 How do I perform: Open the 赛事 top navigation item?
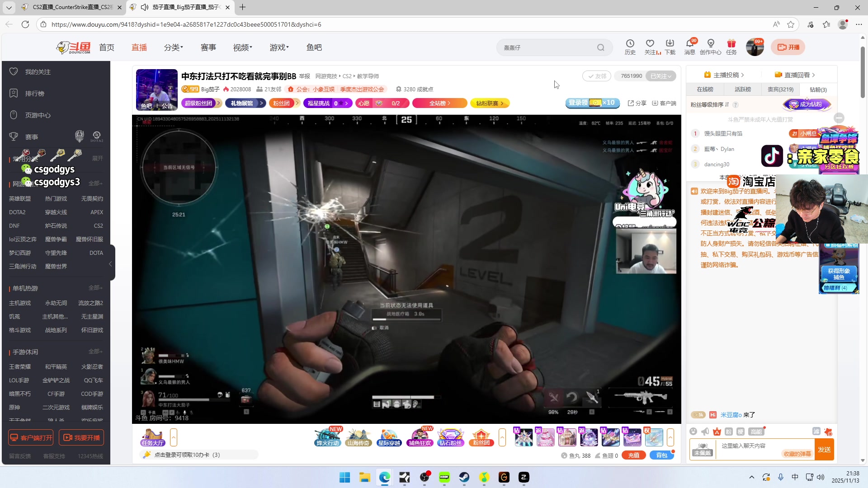point(208,47)
